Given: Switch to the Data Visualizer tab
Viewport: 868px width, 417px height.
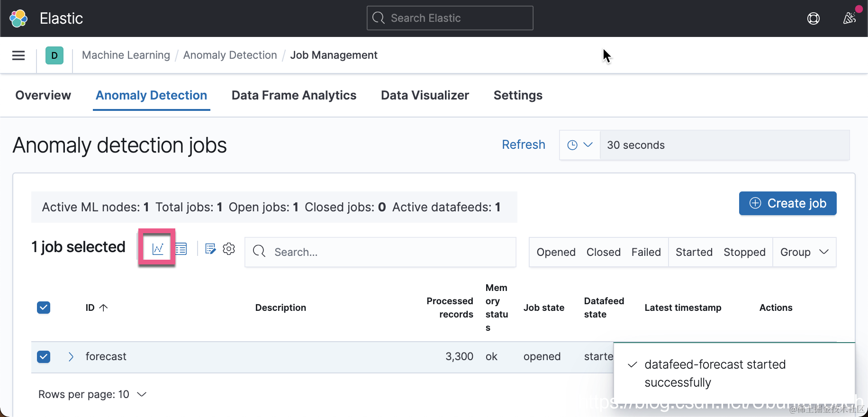Looking at the screenshot, I should (425, 95).
